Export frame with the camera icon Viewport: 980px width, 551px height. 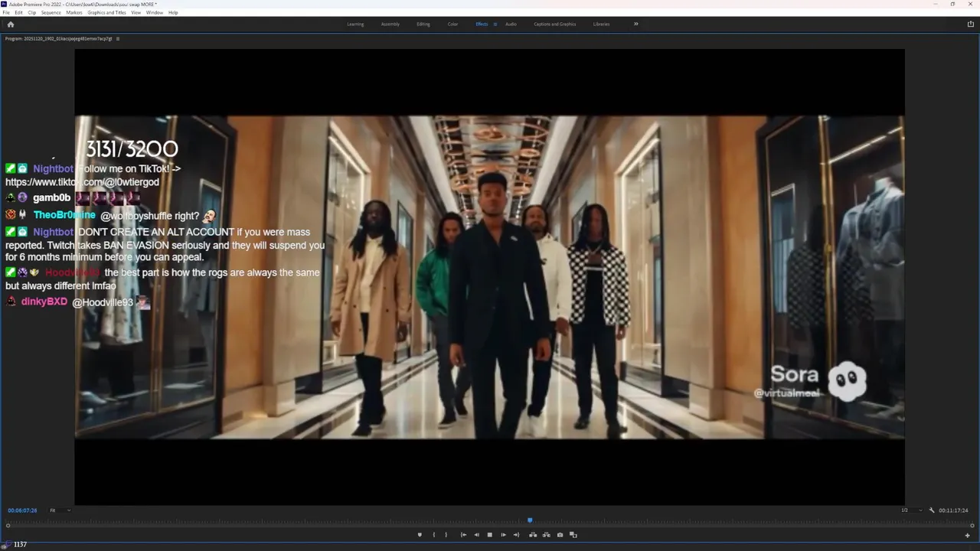(560, 535)
